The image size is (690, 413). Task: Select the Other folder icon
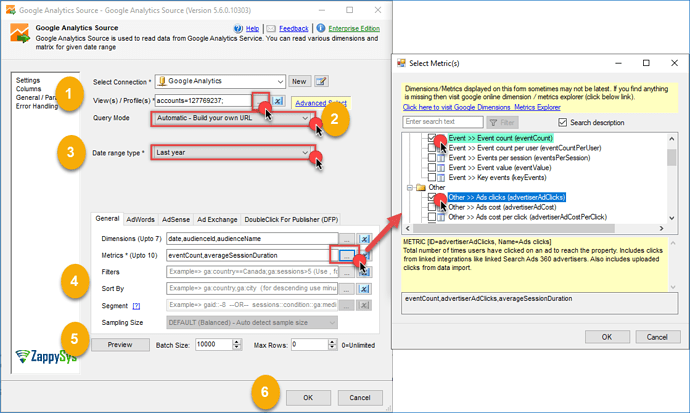(x=421, y=187)
